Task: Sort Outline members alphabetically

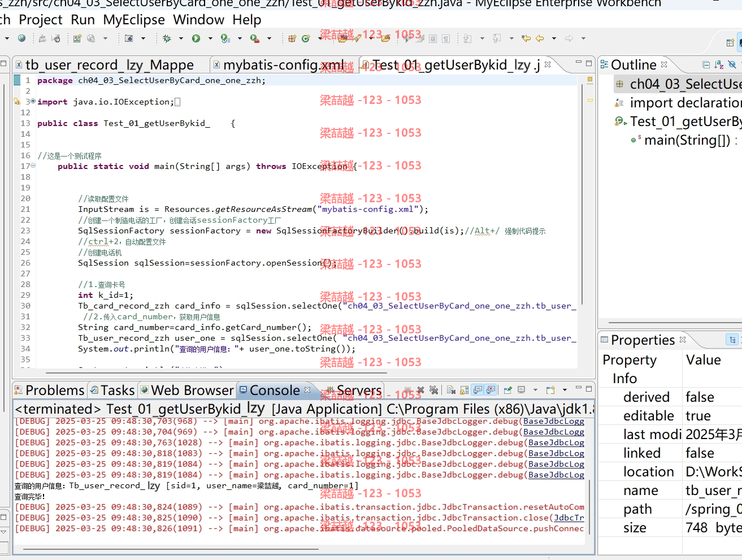Action: tap(719, 64)
